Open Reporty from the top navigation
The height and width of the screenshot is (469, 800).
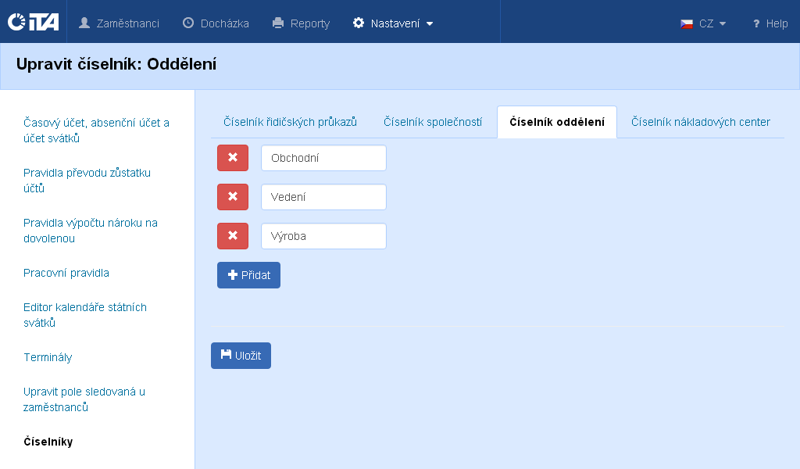[x=301, y=23]
